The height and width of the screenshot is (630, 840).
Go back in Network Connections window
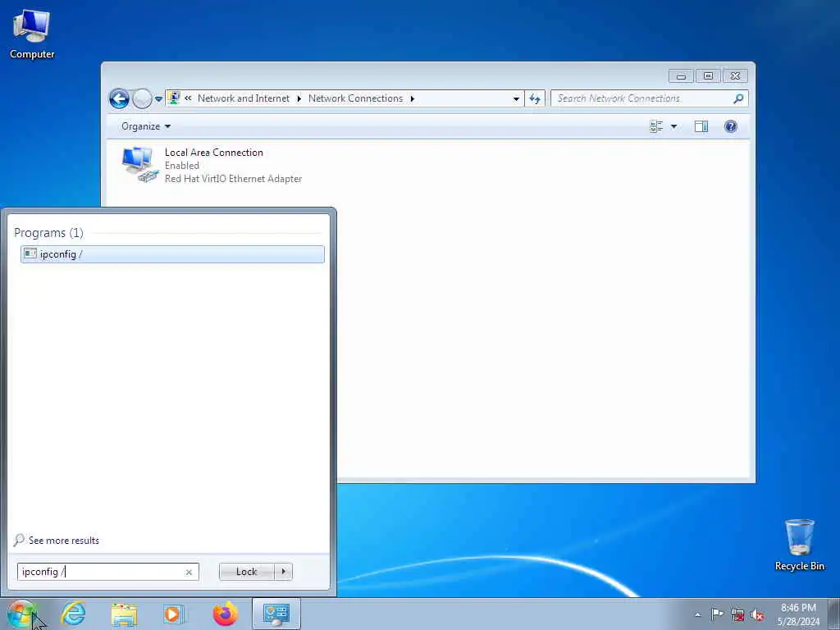119,98
